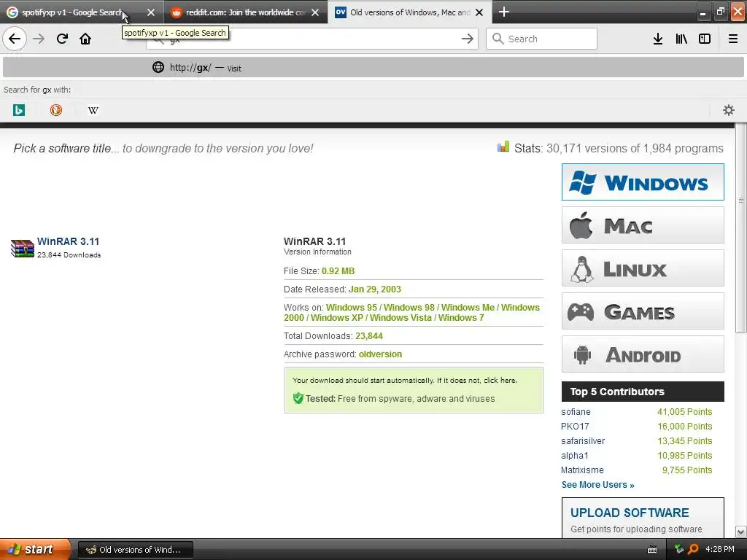
Task: Open contributor safarisilver profile
Action: [x=583, y=441]
